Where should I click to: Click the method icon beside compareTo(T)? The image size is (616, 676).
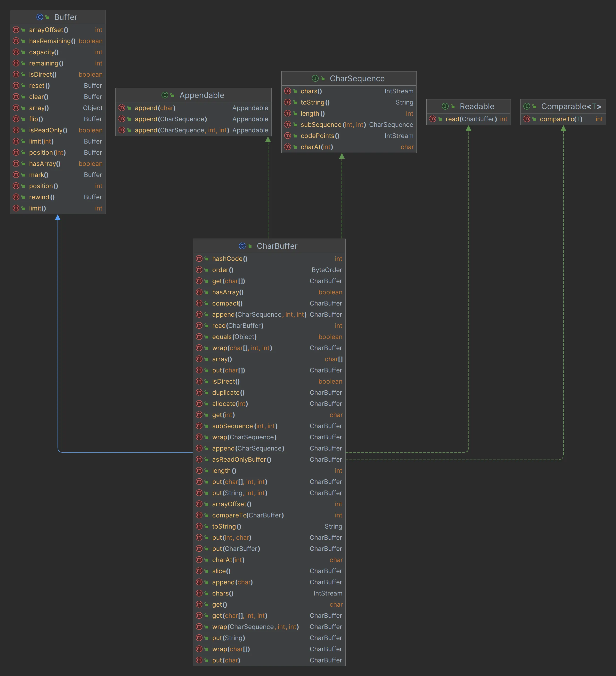point(527,119)
